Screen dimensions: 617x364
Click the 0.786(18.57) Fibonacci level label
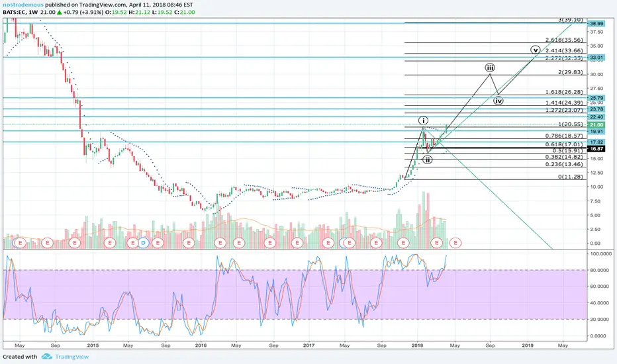564,136
